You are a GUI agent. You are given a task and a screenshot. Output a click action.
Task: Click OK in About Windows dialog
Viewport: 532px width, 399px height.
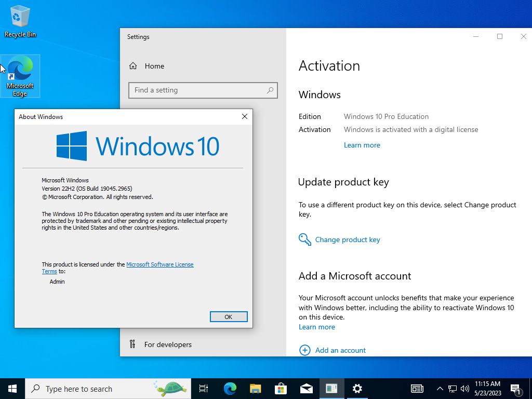click(x=229, y=316)
